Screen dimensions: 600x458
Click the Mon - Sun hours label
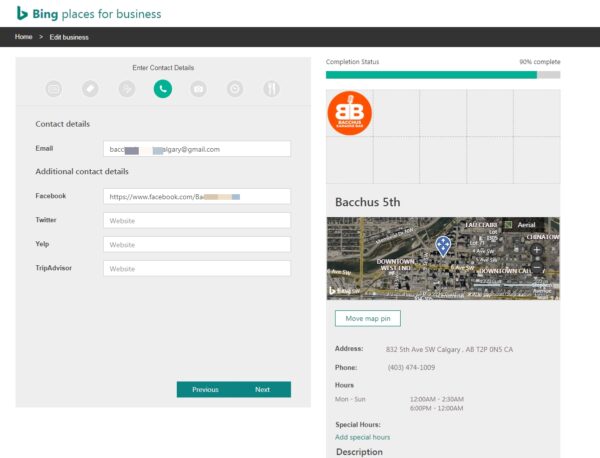pyautogui.click(x=350, y=399)
